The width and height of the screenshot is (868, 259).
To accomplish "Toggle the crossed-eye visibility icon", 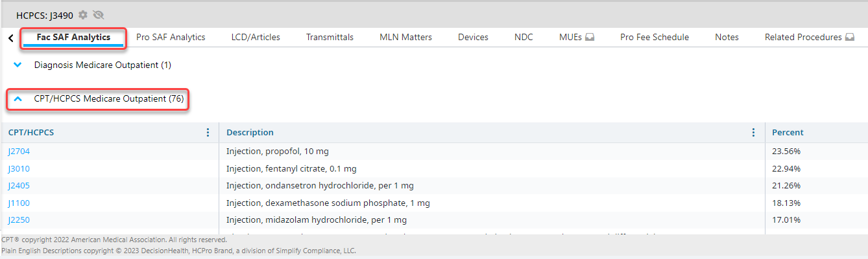I will (x=98, y=15).
